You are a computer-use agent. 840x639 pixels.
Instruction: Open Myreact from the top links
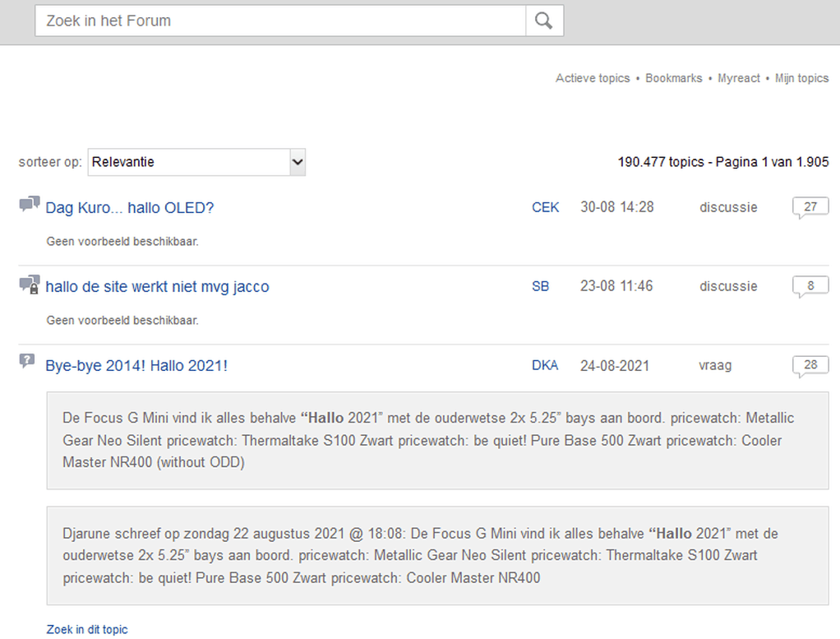pos(739,78)
